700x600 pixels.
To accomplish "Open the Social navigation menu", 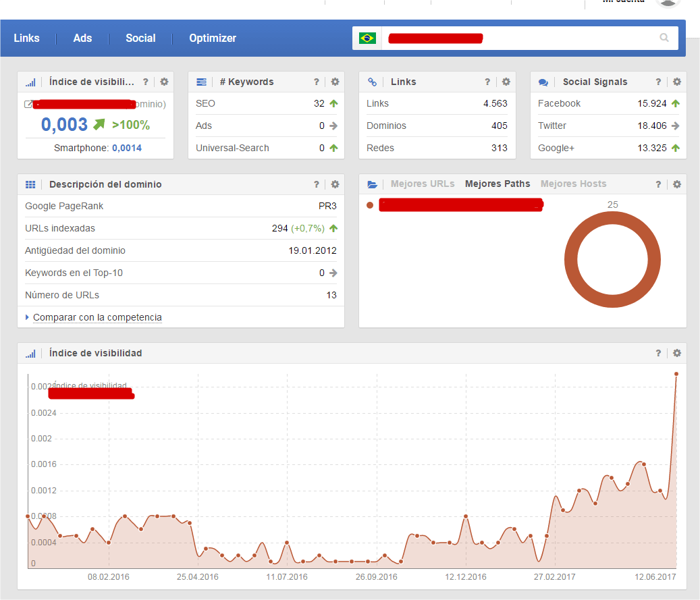I will [x=140, y=38].
